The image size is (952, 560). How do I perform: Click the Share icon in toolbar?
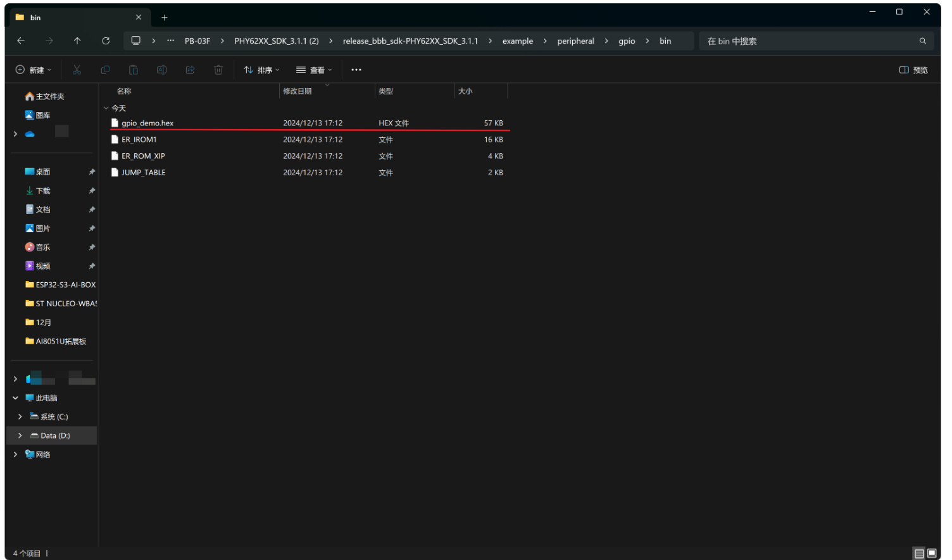tap(190, 70)
